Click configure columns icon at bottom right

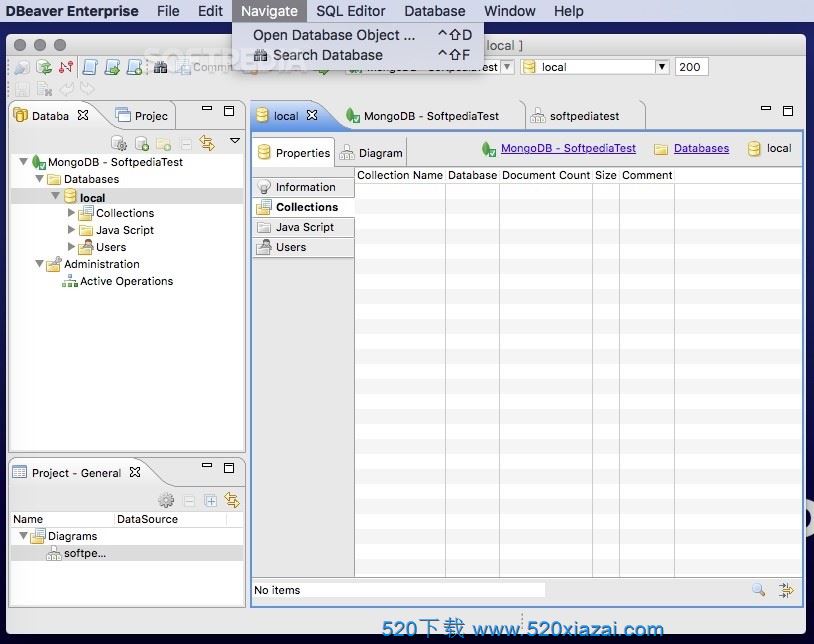786,590
